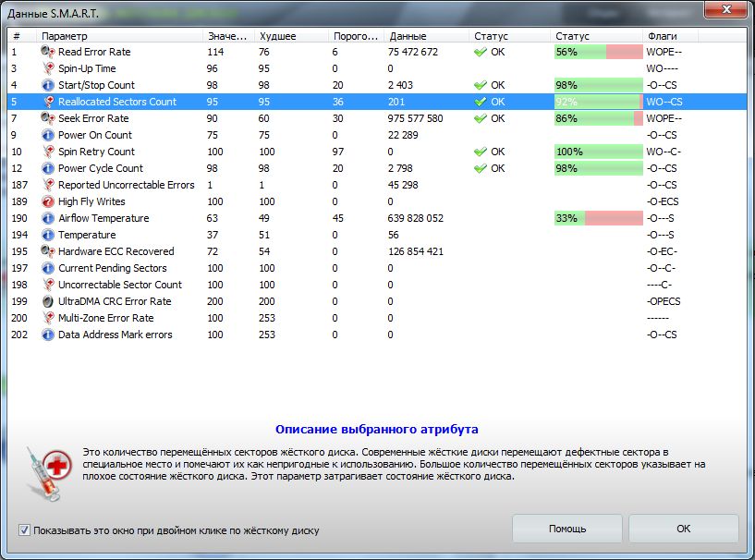The image size is (755, 560).
Task: Click the High Fly Writes question icon
Action: click(x=48, y=201)
